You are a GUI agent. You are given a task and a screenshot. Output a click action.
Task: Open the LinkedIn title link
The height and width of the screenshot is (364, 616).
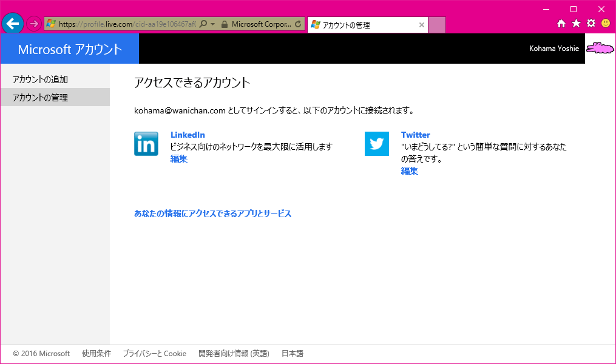[x=188, y=135]
